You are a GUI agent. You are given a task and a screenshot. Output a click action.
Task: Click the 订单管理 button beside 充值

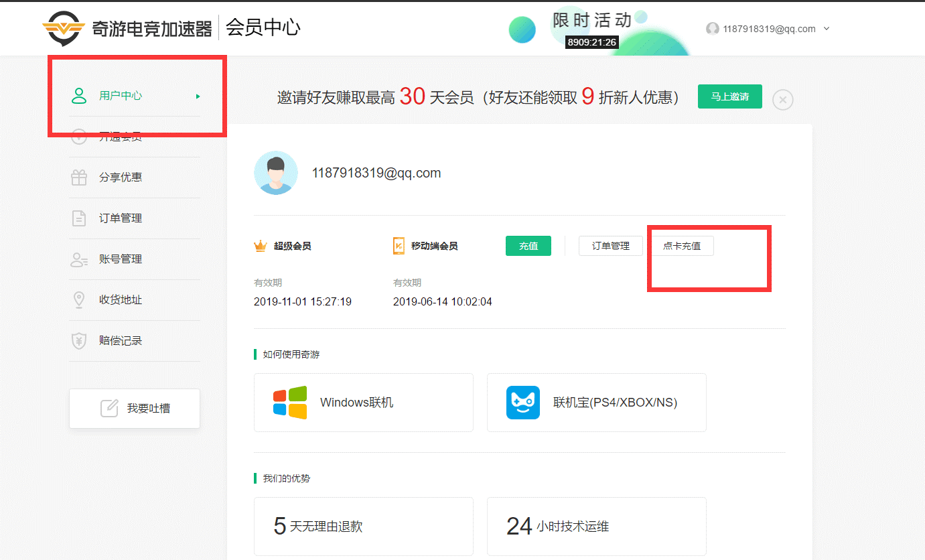tap(611, 246)
